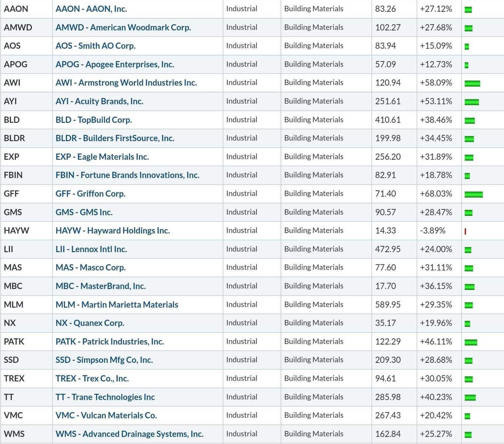Select the GFF ticker symbol cell
Image resolution: width=504 pixels, height=444 pixels.
pos(27,194)
